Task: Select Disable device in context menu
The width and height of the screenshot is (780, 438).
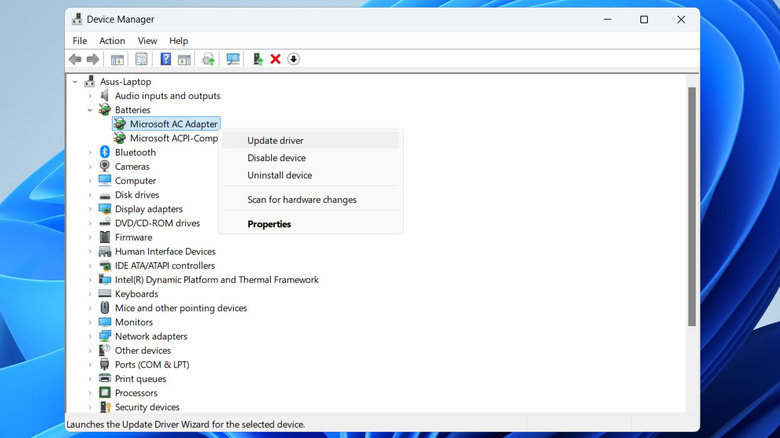Action: coord(276,158)
